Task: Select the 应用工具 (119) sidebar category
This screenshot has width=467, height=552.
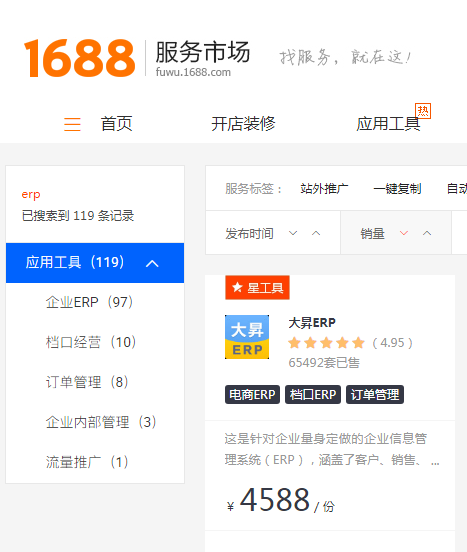Action: (95, 263)
